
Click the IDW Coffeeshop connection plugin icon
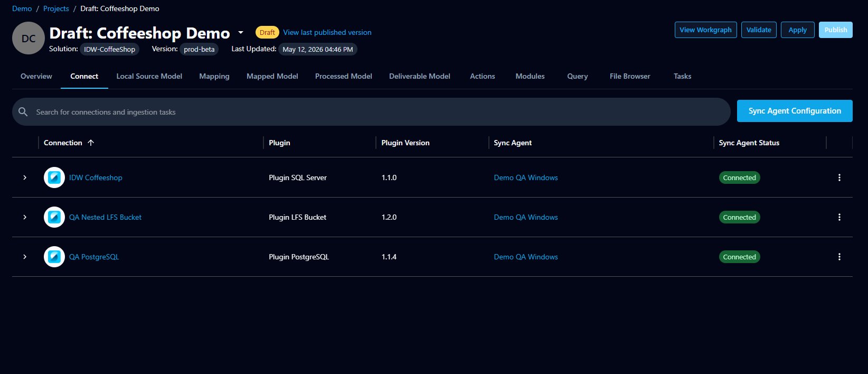pyautogui.click(x=54, y=177)
